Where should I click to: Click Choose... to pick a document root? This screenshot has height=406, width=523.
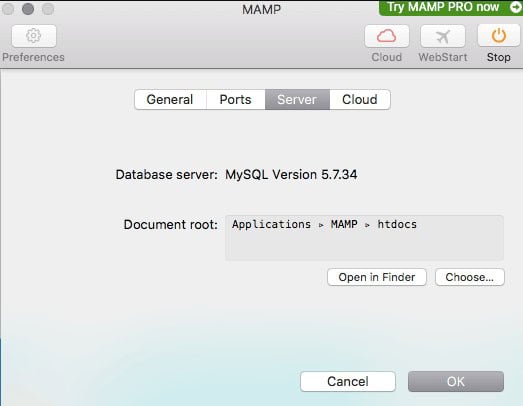click(x=470, y=277)
